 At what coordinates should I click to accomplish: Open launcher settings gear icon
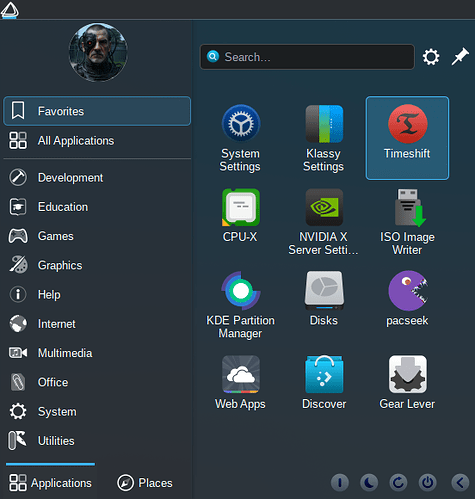click(431, 57)
